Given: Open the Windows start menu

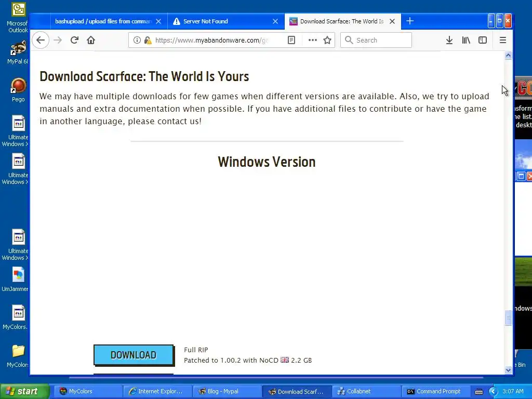Looking at the screenshot, I should tap(24, 391).
